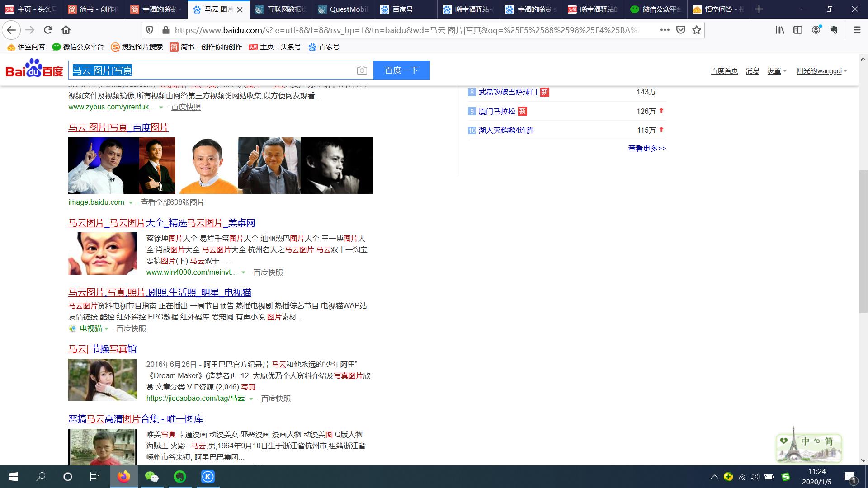Switch to QuestMobile tab
This screenshot has height=488, width=868.
point(344,9)
